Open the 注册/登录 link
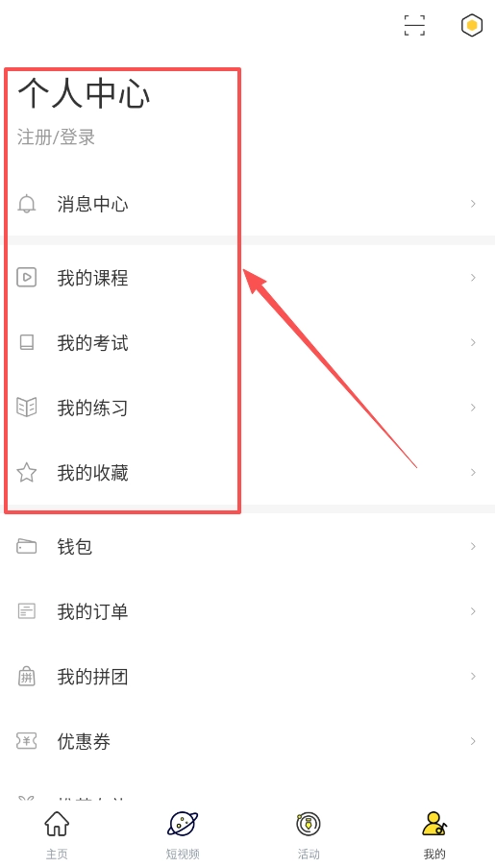Image resolution: width=495 pixels, height=868 pixels. tap(56, 137)
